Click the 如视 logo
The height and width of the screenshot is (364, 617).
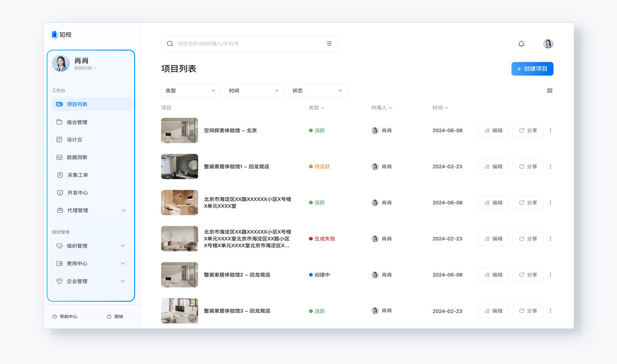coord(61,35)
